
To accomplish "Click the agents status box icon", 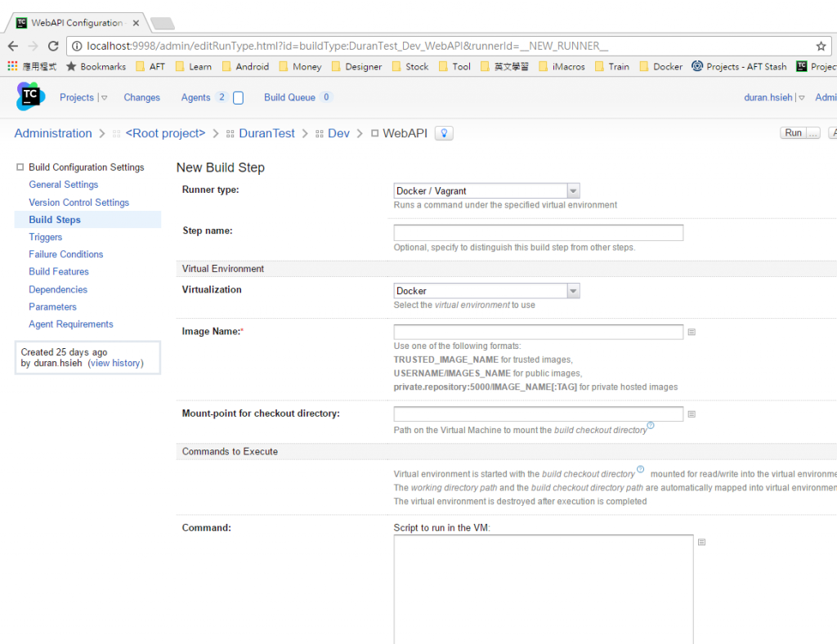I will 239,97.
